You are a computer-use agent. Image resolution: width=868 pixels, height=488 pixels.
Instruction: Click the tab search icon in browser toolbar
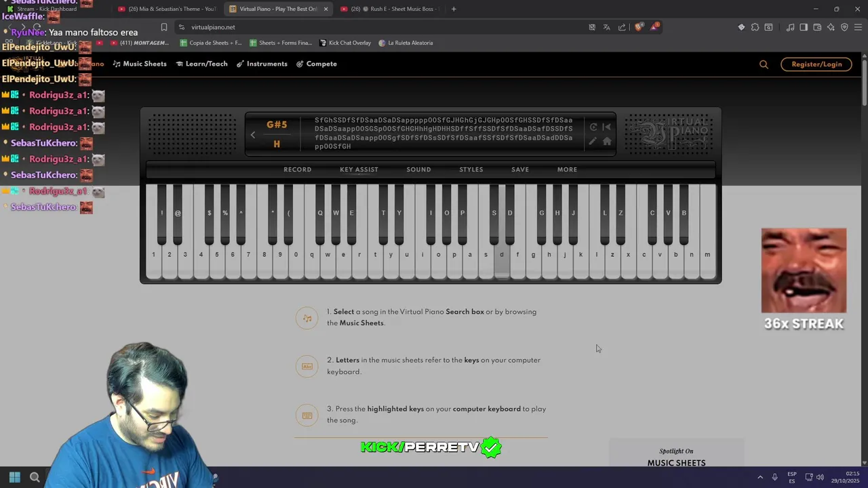768,27
